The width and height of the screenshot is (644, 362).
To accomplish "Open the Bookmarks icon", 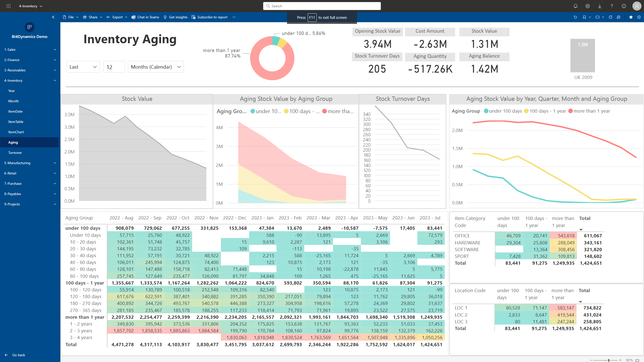I will point(584,17).
